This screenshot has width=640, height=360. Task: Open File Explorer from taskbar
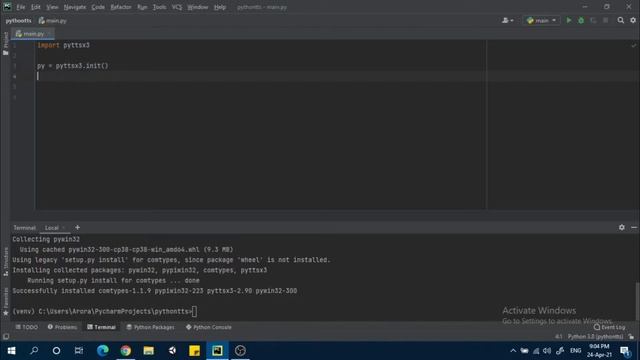tap(149, 351)
